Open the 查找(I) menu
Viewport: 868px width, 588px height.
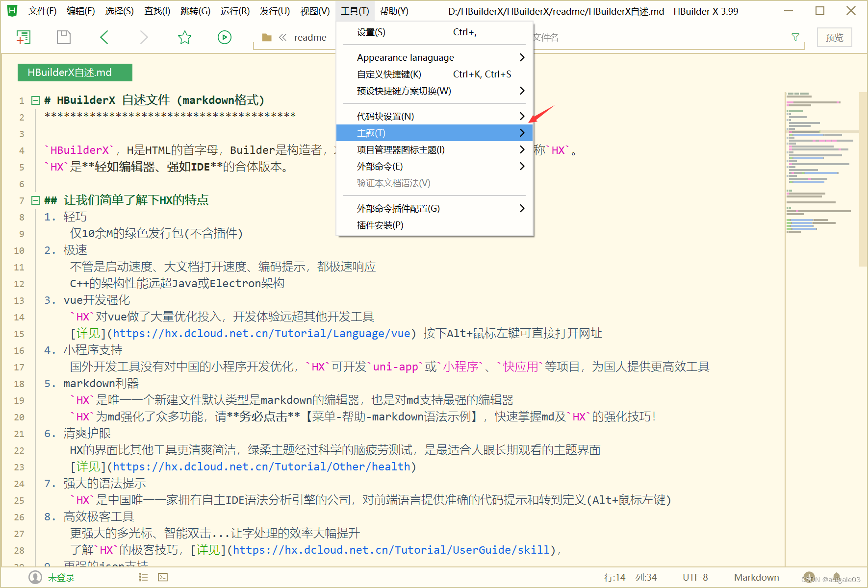click(x=157, y=11)
